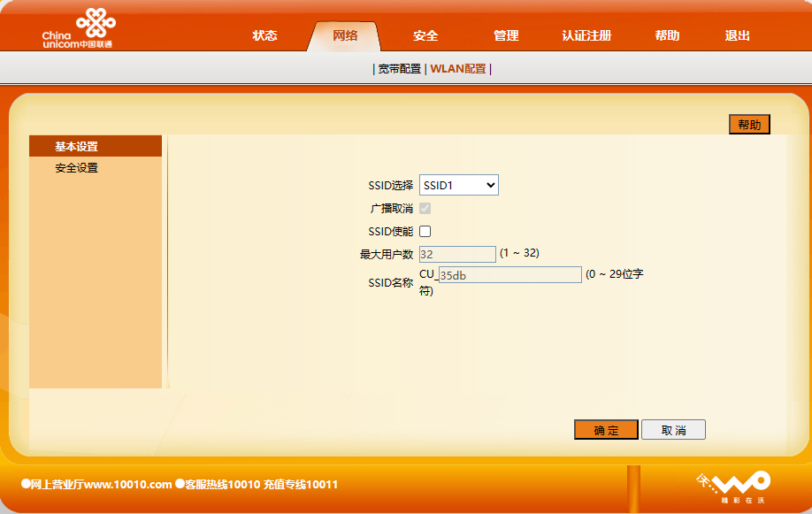Click the SSID名称 text field
812x514 pixels.
point(509,275)
